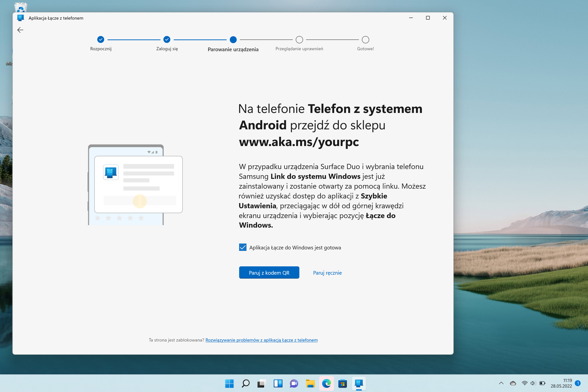Open Task View on the taskbar
This screenshot has width=588, height=392.
coord(261,383)
